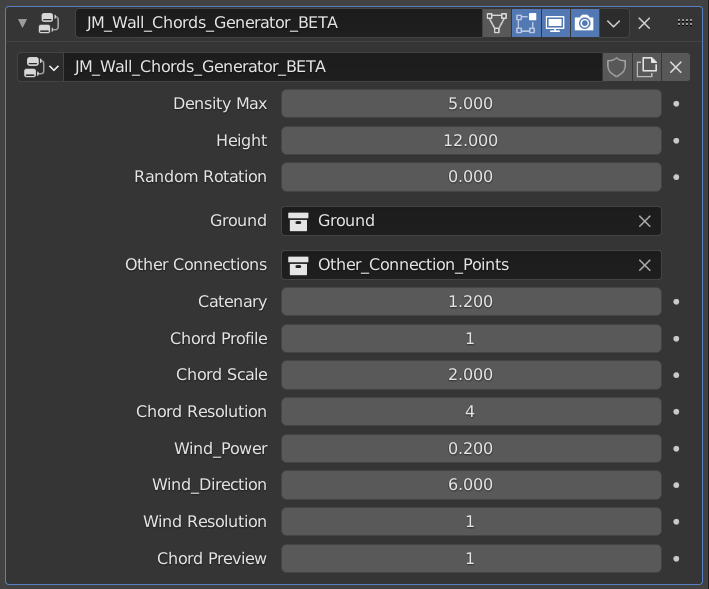This screenshot has width=709, height=589.
Task: Toggle show modifier in edit mode
Action: [526, 23]
